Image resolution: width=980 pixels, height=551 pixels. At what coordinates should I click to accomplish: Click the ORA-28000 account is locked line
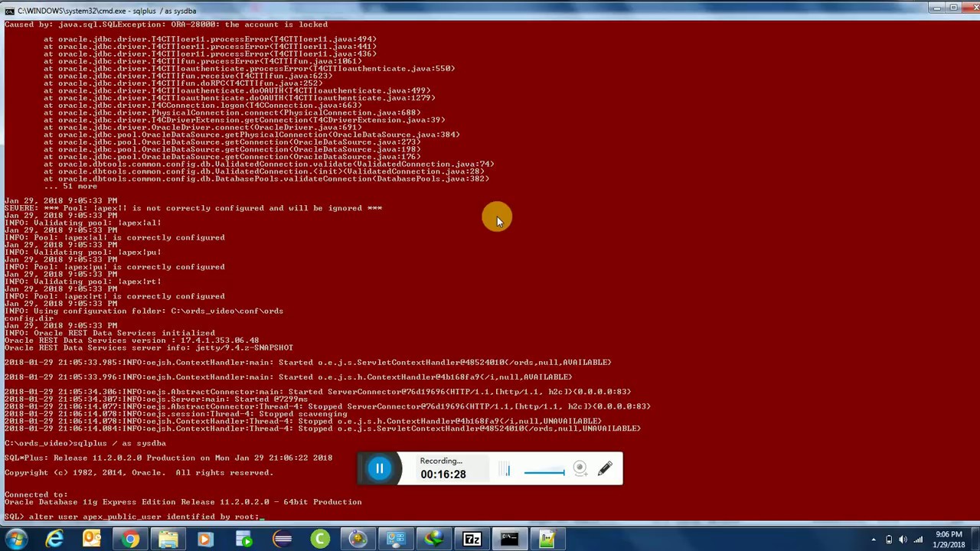click(x=166, y=24)
